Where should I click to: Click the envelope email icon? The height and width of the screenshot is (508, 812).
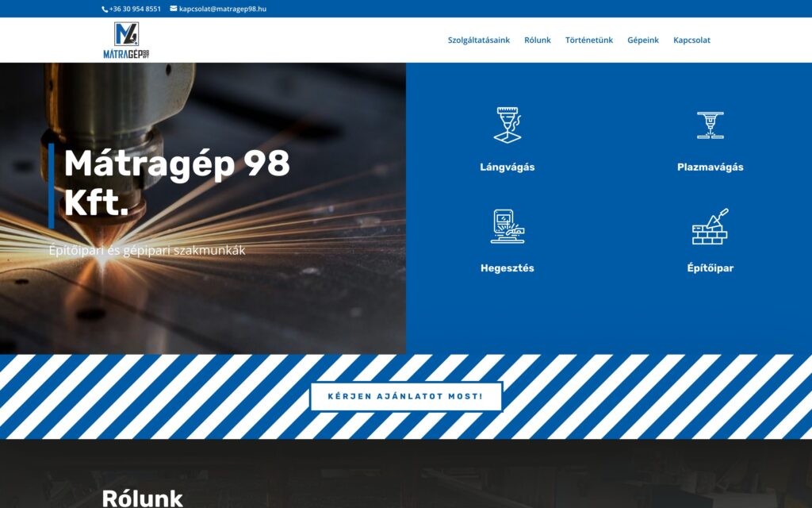click(x=174, y=8)
